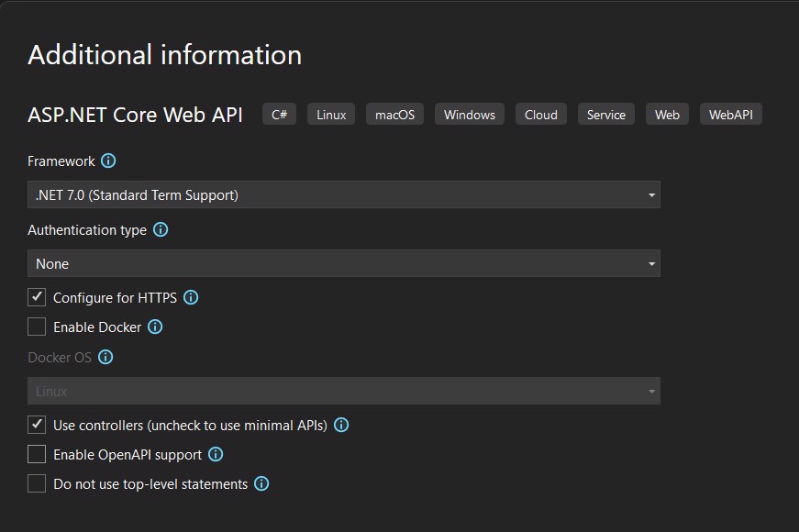
Task: Check Do not use top-level statements
Action: [37, 483]
